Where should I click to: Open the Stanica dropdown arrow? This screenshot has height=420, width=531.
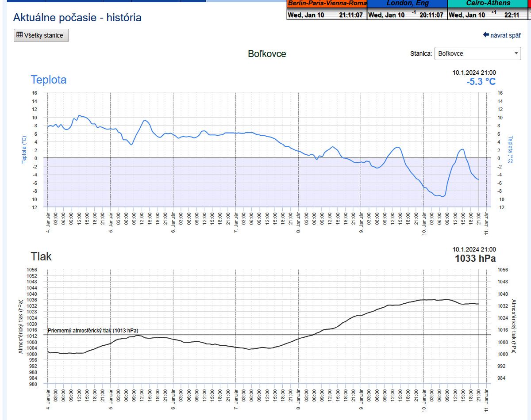pos(516,53)
